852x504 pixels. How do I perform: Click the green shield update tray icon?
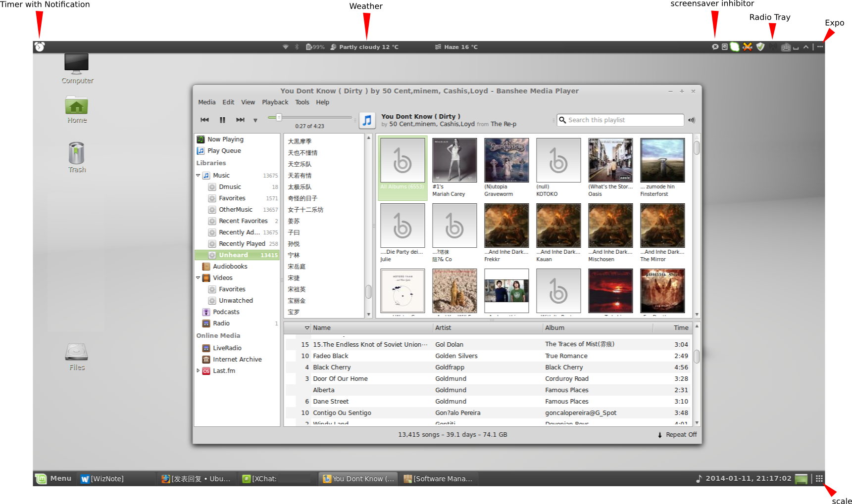[760, 46]
